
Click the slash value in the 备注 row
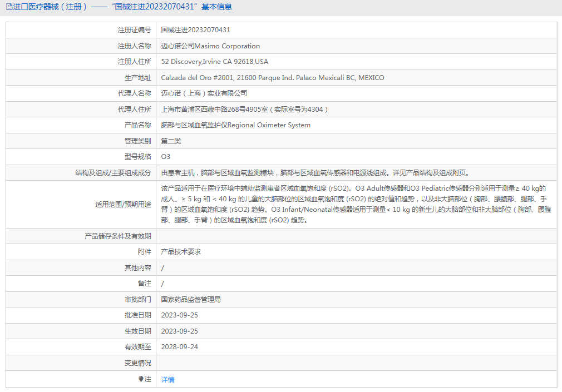point(162,284)
